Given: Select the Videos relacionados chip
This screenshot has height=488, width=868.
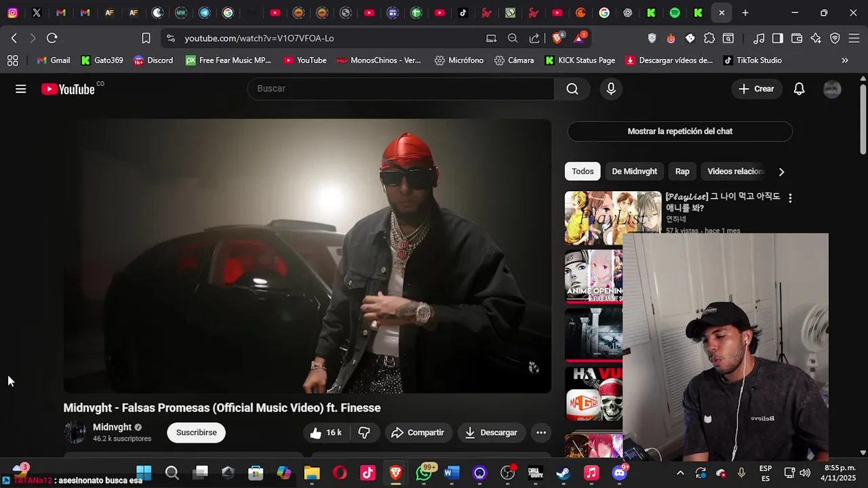Looking at the screenshot, I should pos(735,171).
